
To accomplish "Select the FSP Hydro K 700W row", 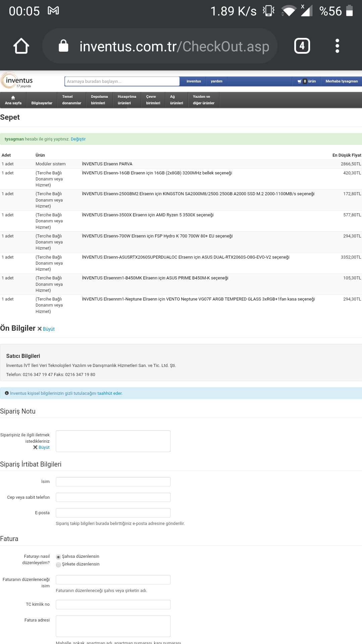I will click(181, 242).
